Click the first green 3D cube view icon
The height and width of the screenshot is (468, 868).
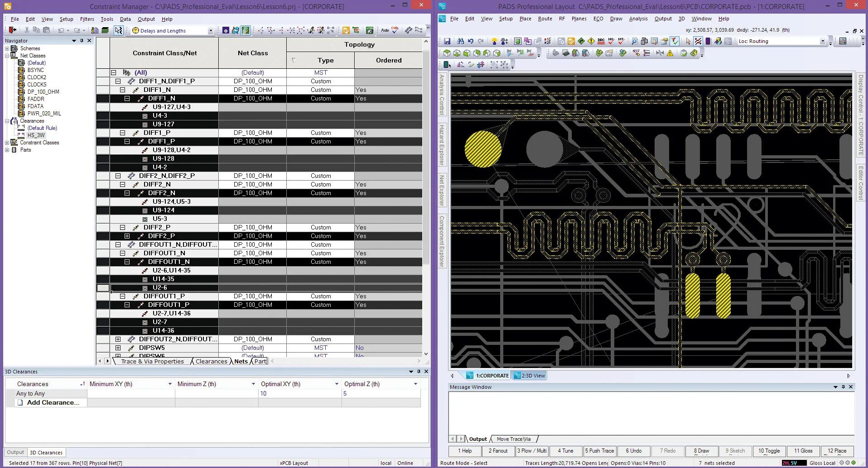click(x=447, y=53)
